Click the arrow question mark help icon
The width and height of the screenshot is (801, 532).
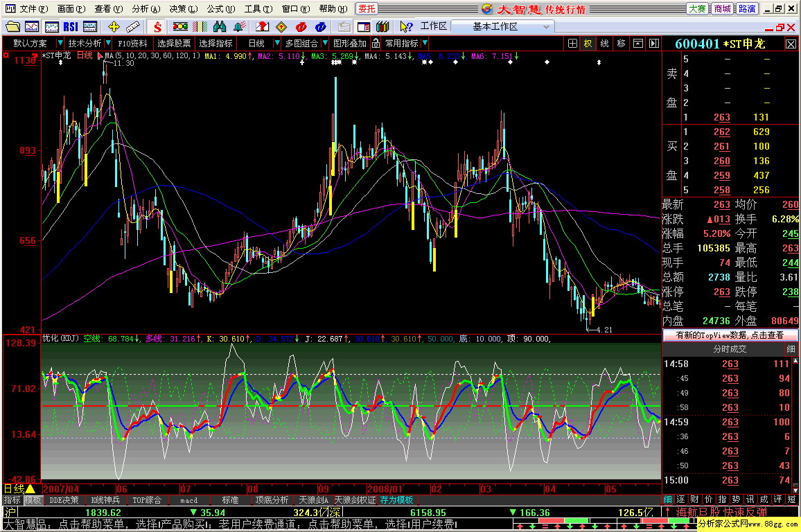407,26
